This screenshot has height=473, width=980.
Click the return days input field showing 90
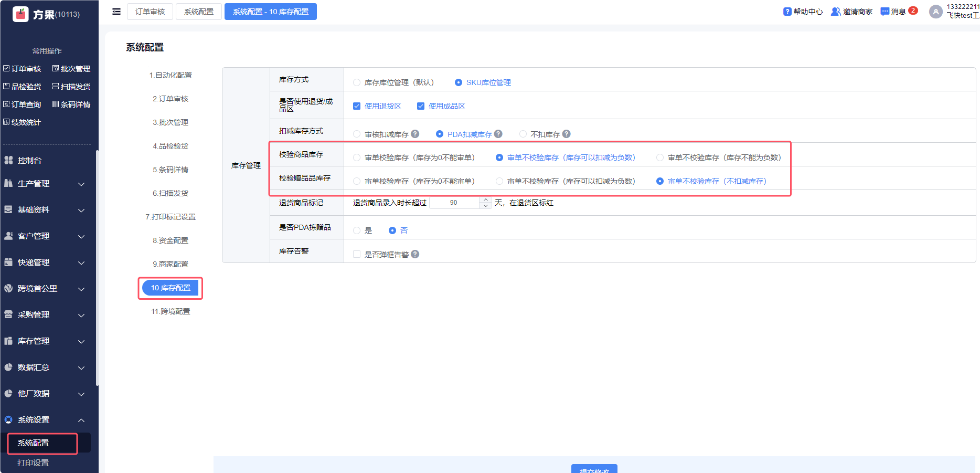coord(454,203)
